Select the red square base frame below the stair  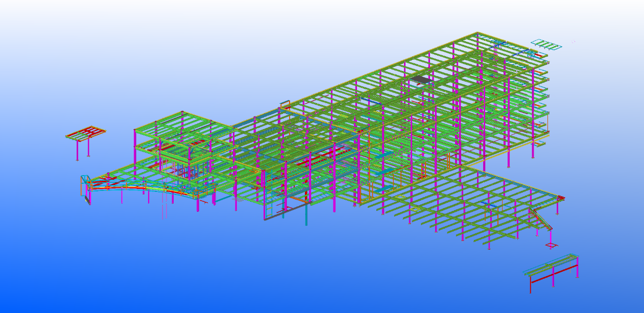pos(551,246)
